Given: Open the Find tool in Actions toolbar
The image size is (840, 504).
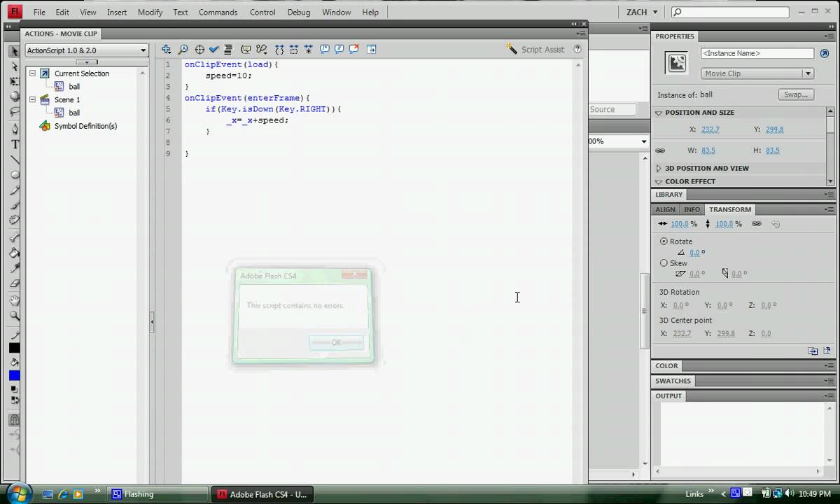Looking at the screenshot, I should [183, 50].
